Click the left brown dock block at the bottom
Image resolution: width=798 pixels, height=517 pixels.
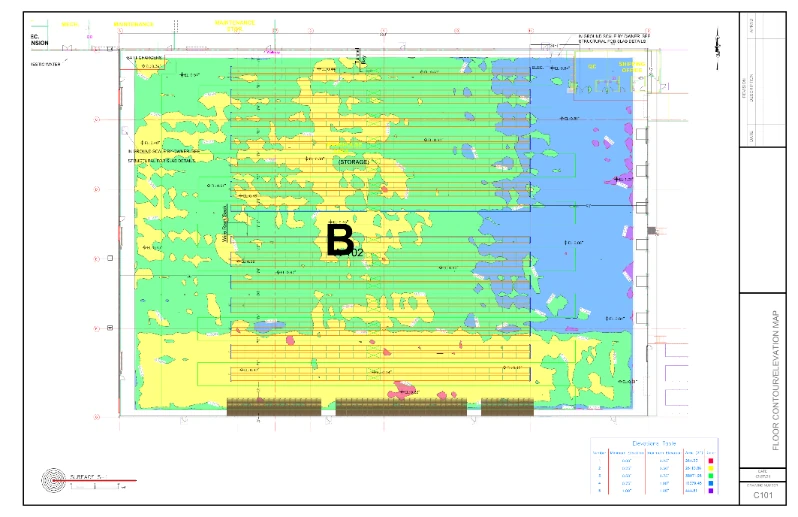pyautogui.click(x=274, y=407)
